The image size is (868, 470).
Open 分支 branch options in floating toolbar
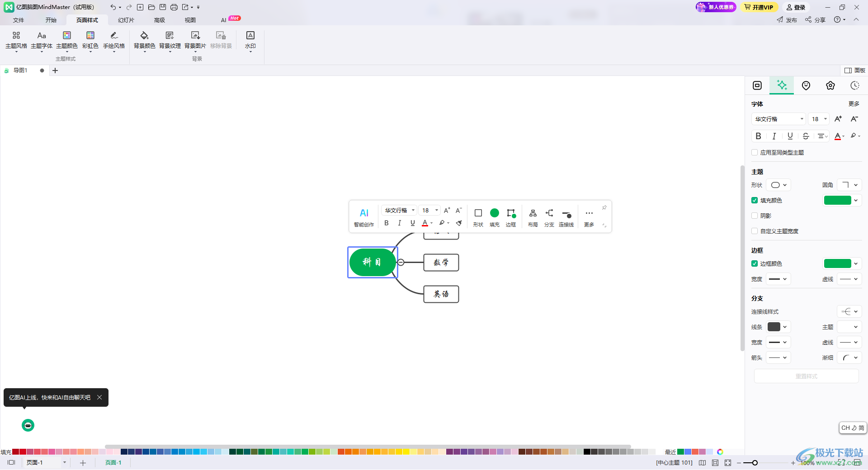(x=549, y=217)
